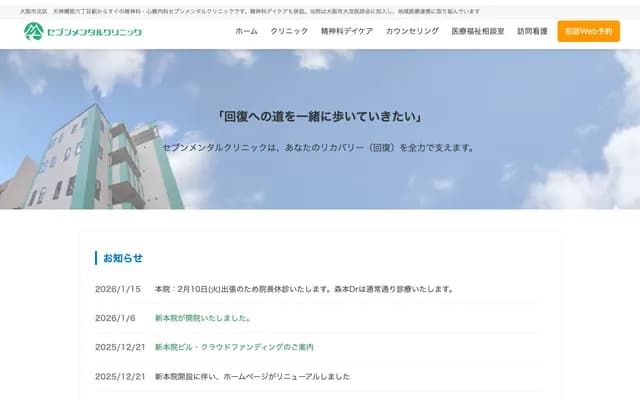Click the 2026/1/15 news date
The height and width of the screenshot is (400, 640).
pyautogui.click(x=118, y=289)
